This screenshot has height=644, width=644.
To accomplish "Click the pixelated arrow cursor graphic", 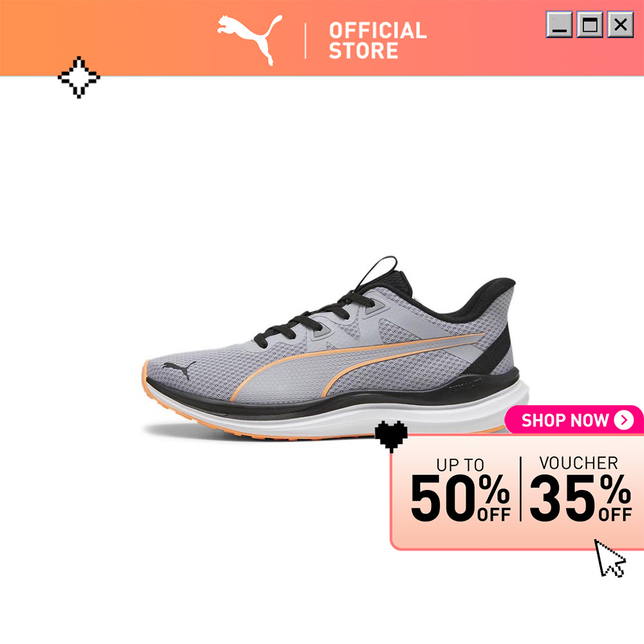I will point(610,558).
